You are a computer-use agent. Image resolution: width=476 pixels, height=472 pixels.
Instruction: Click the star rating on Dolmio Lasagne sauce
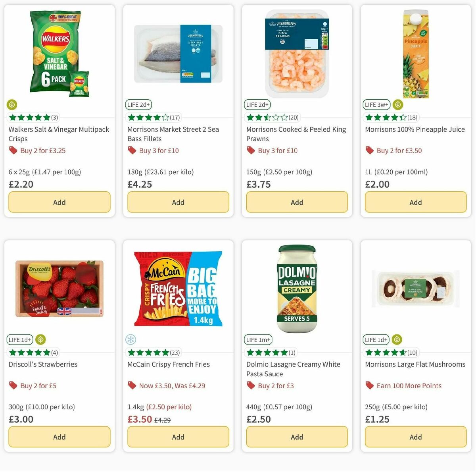(x=267, y=352)
